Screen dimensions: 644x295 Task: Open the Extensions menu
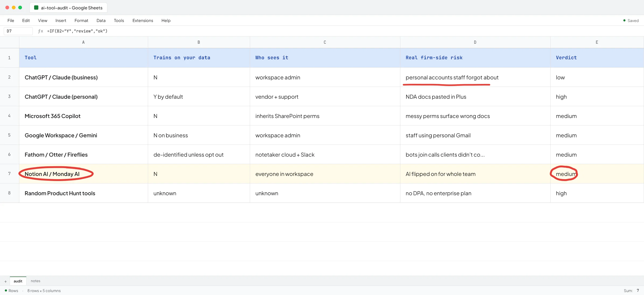click(143, 21)
